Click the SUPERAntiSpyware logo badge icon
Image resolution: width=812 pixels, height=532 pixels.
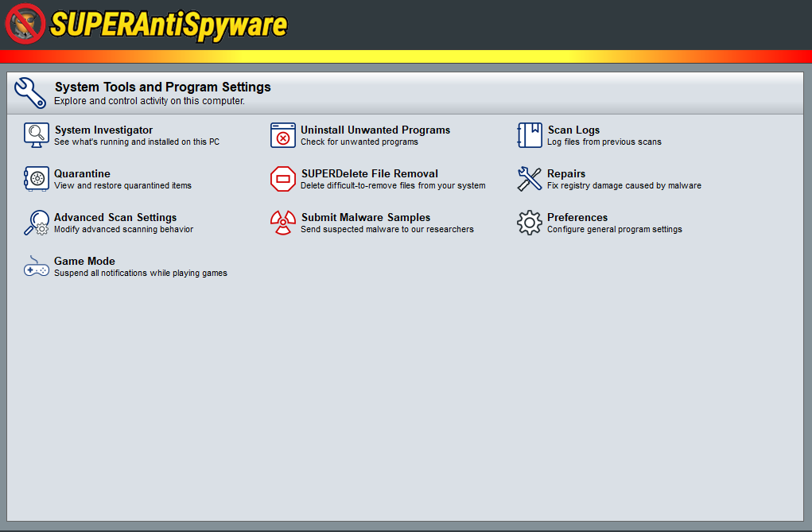[x=25, y=24]
